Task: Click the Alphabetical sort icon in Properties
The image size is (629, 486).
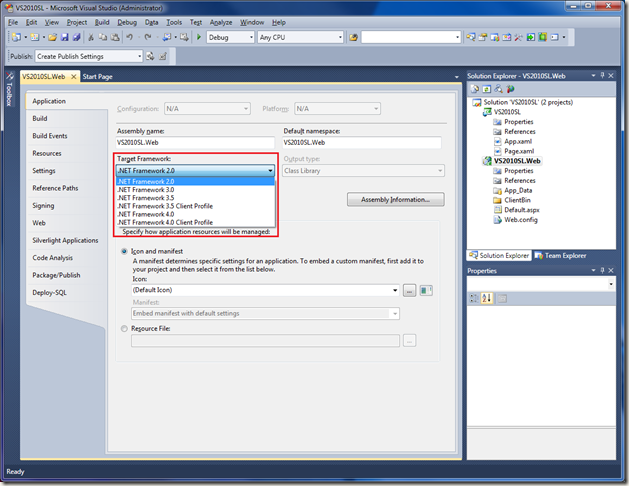Action: point(487,298)
